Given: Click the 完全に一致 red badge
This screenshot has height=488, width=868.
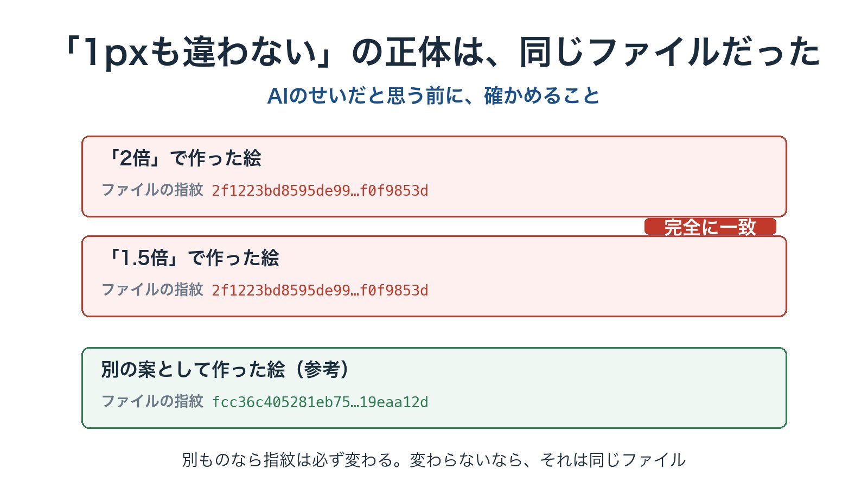Looking at the screenshot, I should point(710,227).
